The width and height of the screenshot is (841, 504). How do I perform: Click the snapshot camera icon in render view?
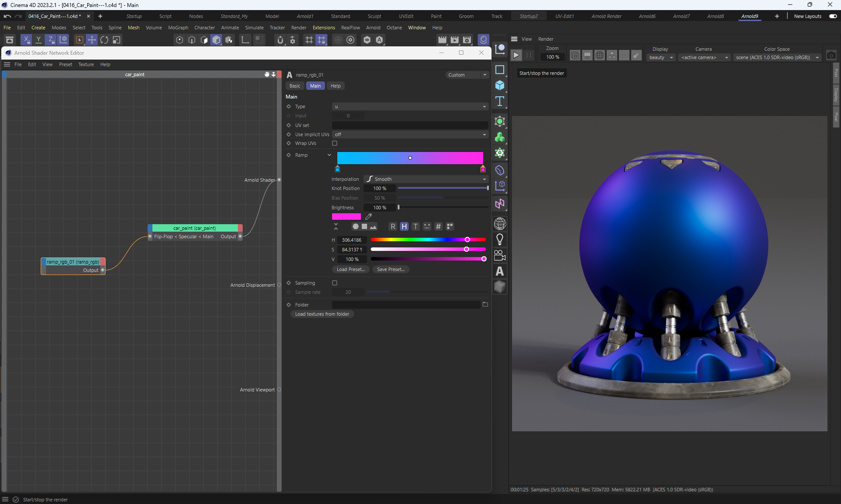(831, 56)
